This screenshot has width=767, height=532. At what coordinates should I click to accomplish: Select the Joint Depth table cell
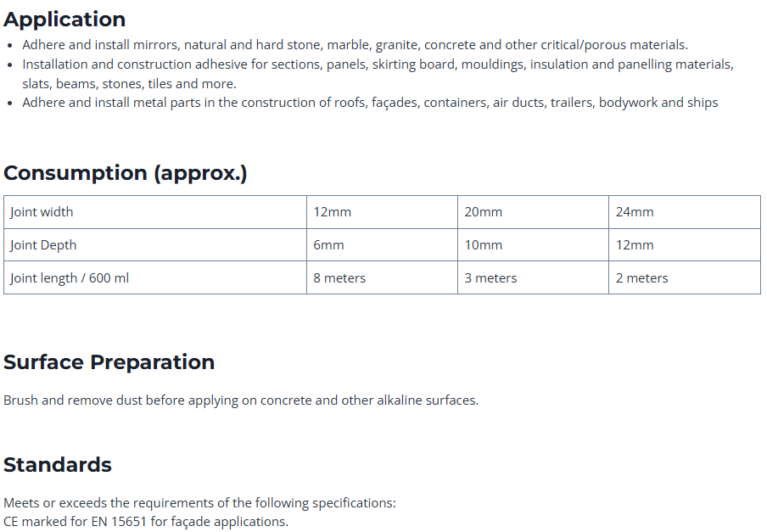point(43,245)
